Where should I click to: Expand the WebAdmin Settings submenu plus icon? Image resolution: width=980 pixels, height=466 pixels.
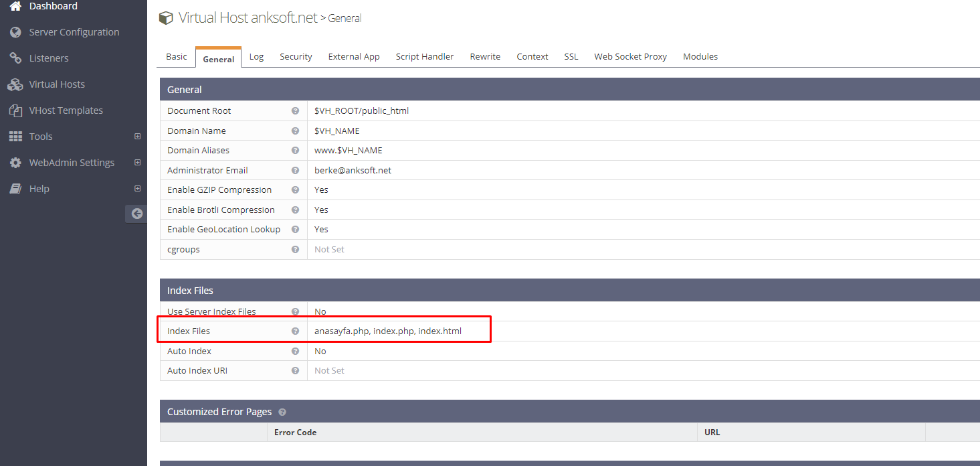tap(138, 163)
